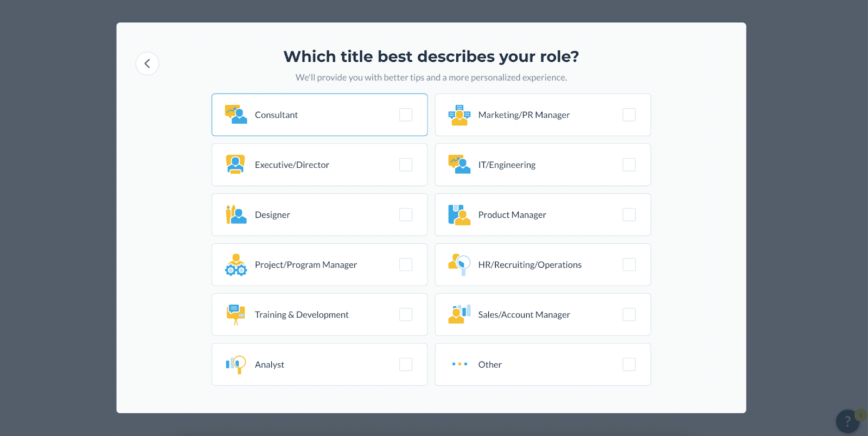The height and width of the screenshot is (436, 868).
Task: Click the 'Product Manager' label text
Action: 512,215
